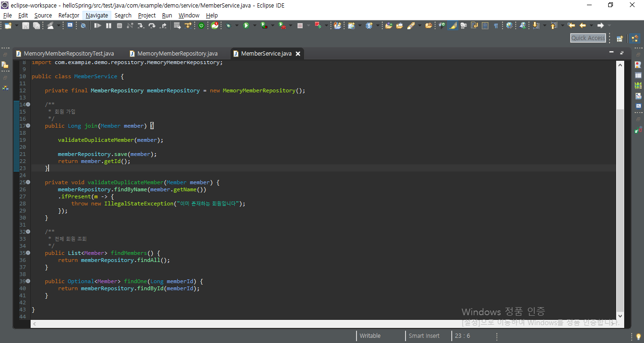
Task: Open the Window menu
Action: [189, 15]
